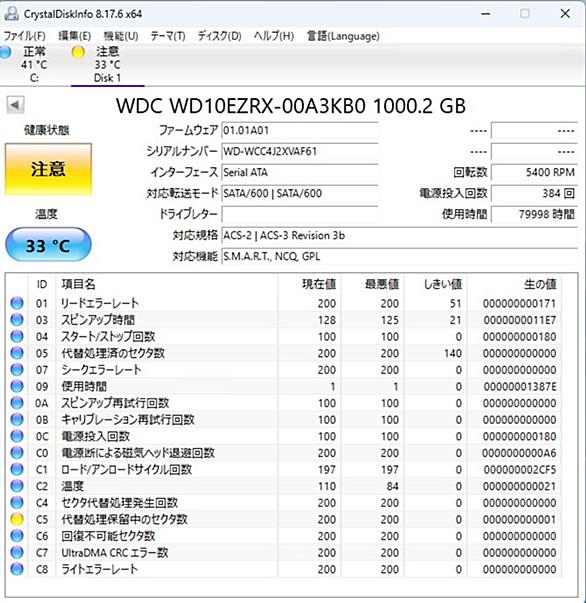The image size is (586, 603).
Task: Open the 編集(E) menu
Action: tap(74, 36)
